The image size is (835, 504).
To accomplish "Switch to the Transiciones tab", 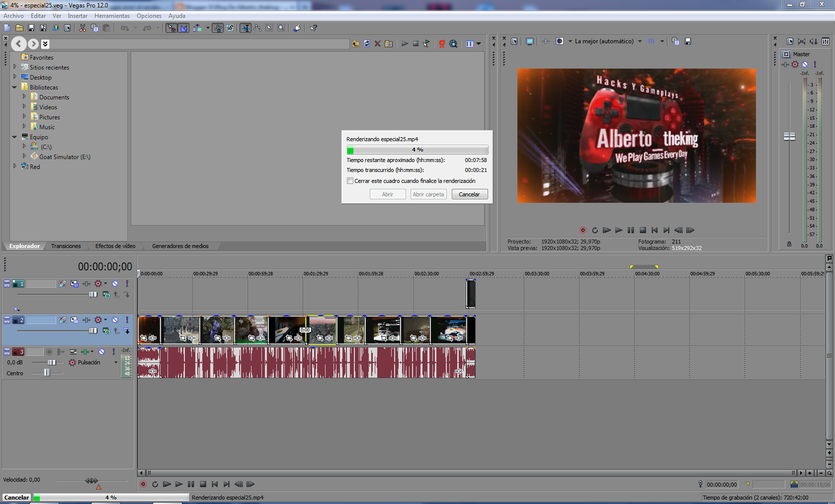I will [66, 246].
